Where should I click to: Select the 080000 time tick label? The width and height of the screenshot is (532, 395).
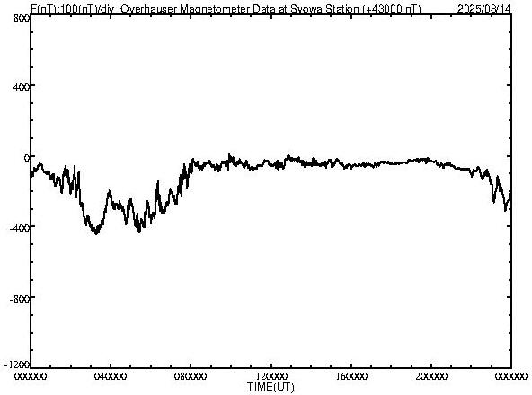pyautogui.click(x=191, y=376)
